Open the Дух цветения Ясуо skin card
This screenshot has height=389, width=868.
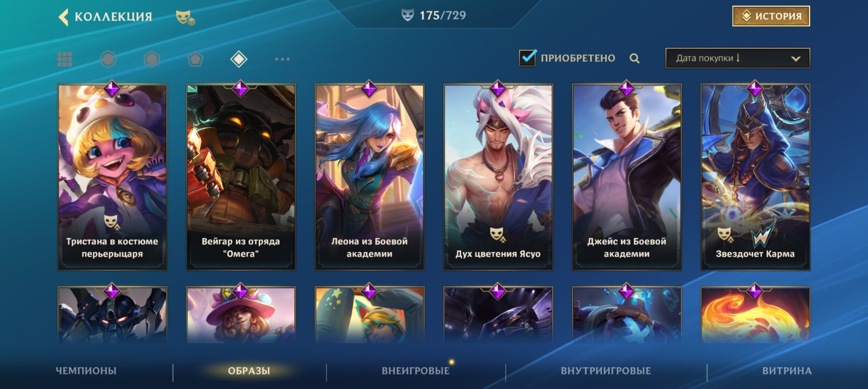pyautogui.click(x=498, y=177)
